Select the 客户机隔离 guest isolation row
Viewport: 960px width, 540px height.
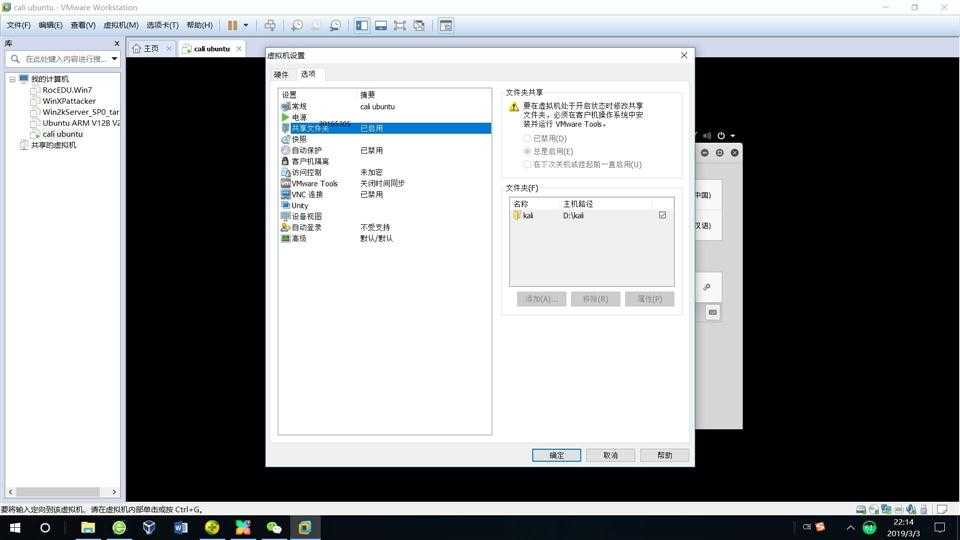pos(385,162)
